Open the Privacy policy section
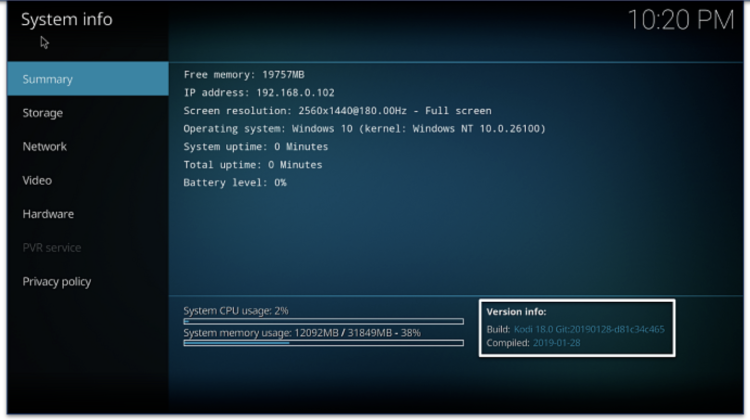 88,281
